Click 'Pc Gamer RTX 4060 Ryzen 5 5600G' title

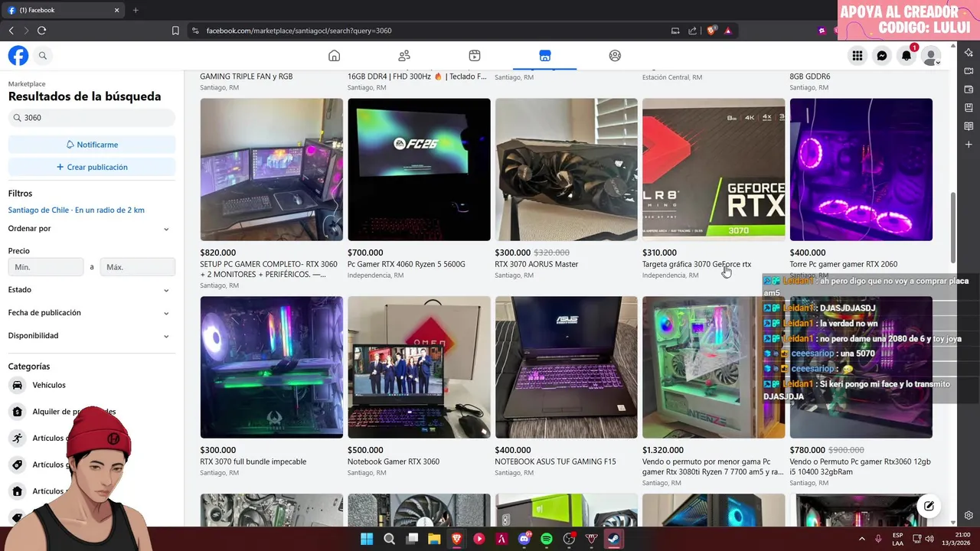[407, 264]
